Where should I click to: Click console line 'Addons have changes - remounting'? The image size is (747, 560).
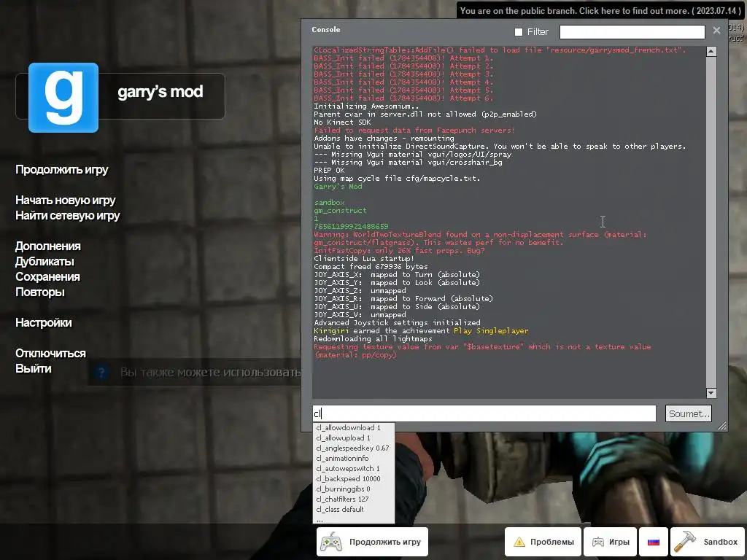click(384, 138)
